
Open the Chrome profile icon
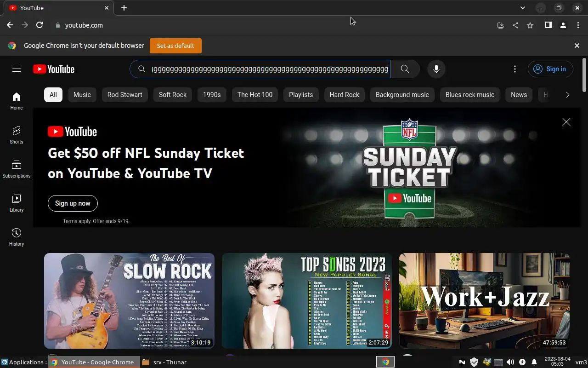(x=563, y=25)
